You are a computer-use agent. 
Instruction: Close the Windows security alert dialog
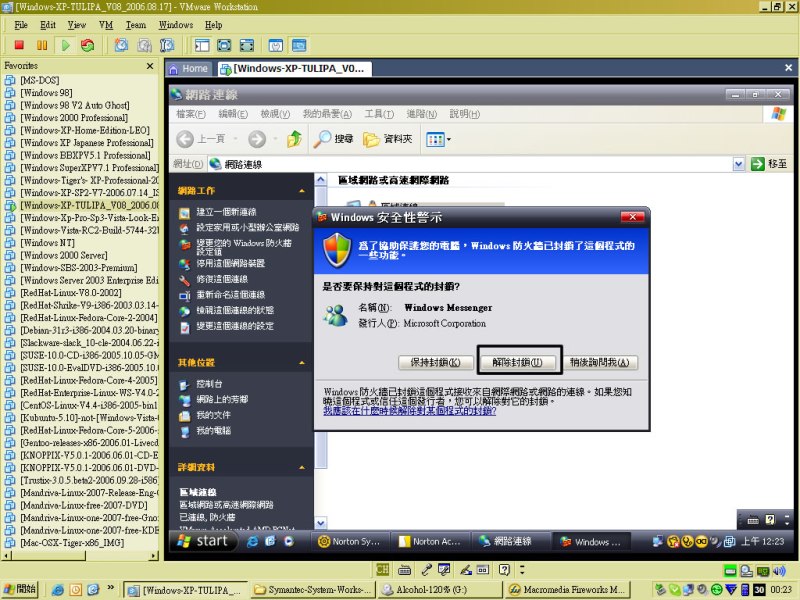point(632,217)
